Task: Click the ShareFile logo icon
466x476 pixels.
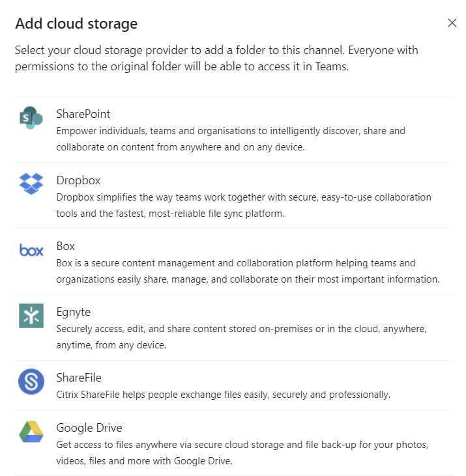Action: point(31,382)
